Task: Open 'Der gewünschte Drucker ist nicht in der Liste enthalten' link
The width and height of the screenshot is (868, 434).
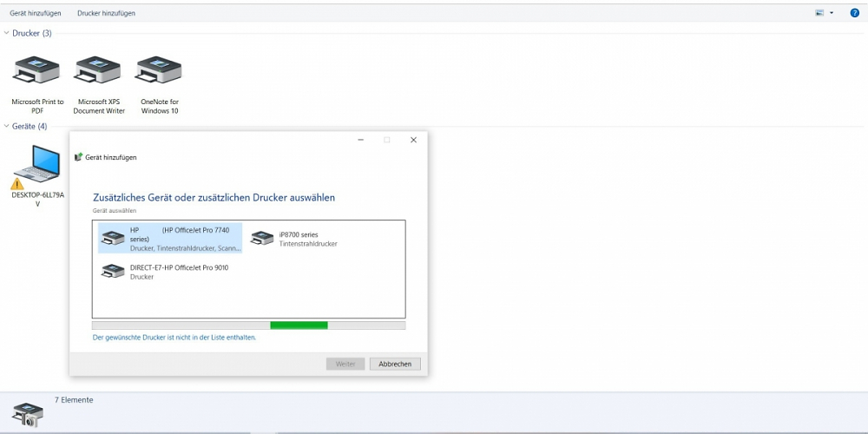Action: (174, 337)
